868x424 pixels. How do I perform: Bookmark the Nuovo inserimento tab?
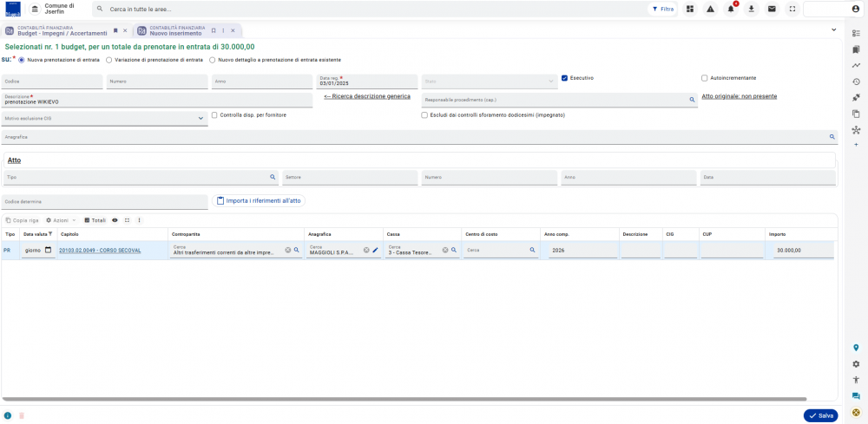click(214, 30)
